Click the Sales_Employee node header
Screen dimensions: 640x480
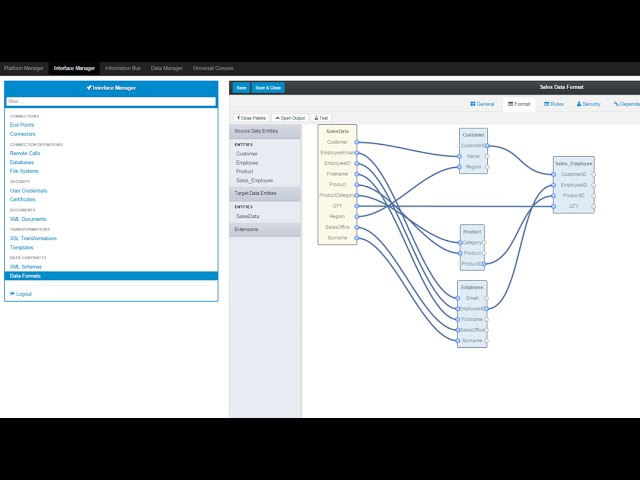[573, 164]
